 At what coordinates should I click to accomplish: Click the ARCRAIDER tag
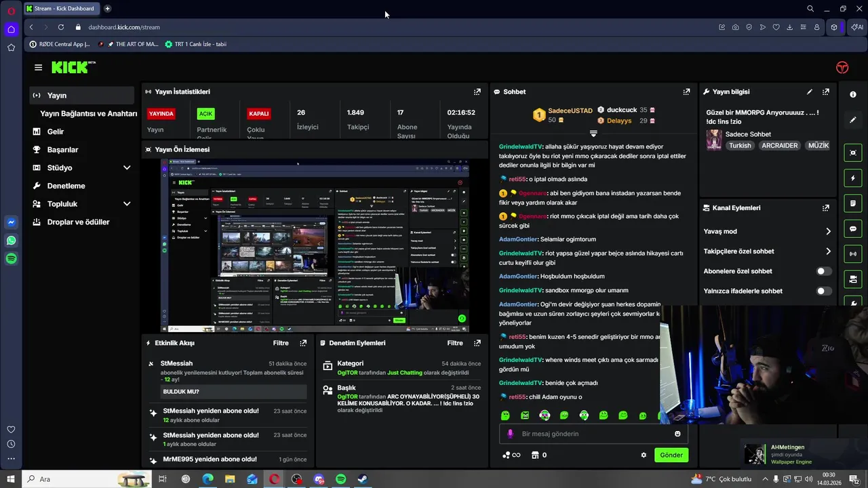(x=779, y=146)
